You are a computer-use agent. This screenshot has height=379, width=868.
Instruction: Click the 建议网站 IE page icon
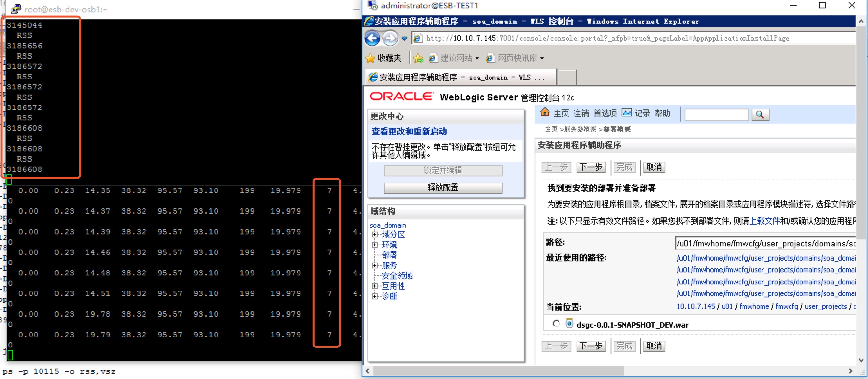click(433, 58)
